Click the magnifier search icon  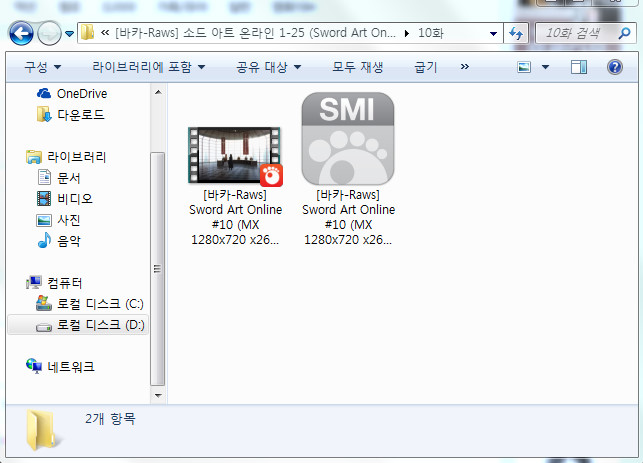click(624, 33)
